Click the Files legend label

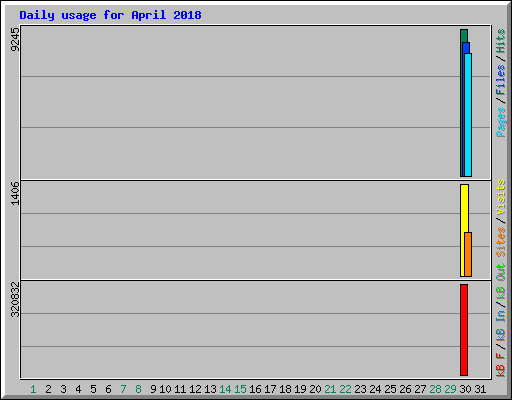coord(501,80)
